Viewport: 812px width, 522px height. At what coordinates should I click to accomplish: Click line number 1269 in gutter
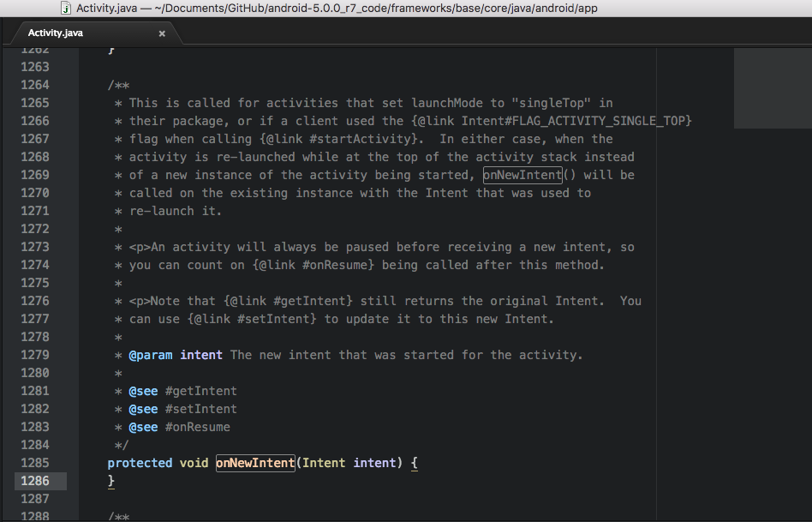[35, 175]
